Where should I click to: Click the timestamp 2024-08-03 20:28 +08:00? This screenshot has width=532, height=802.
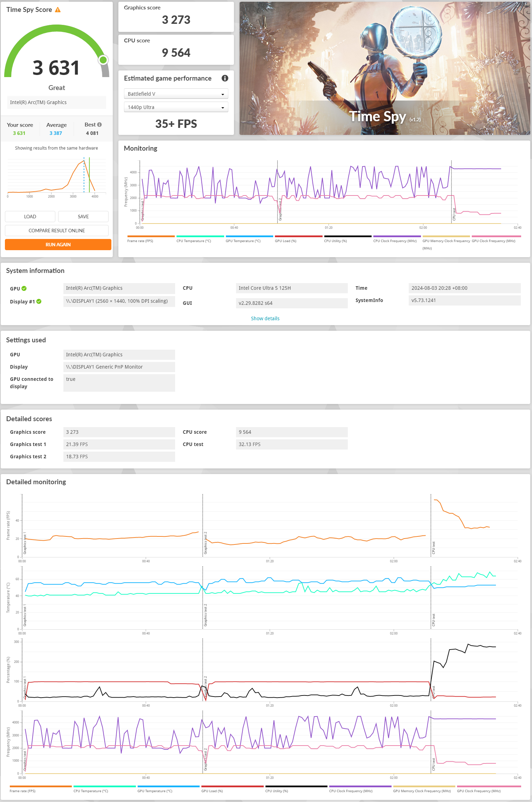coord(465,288)
